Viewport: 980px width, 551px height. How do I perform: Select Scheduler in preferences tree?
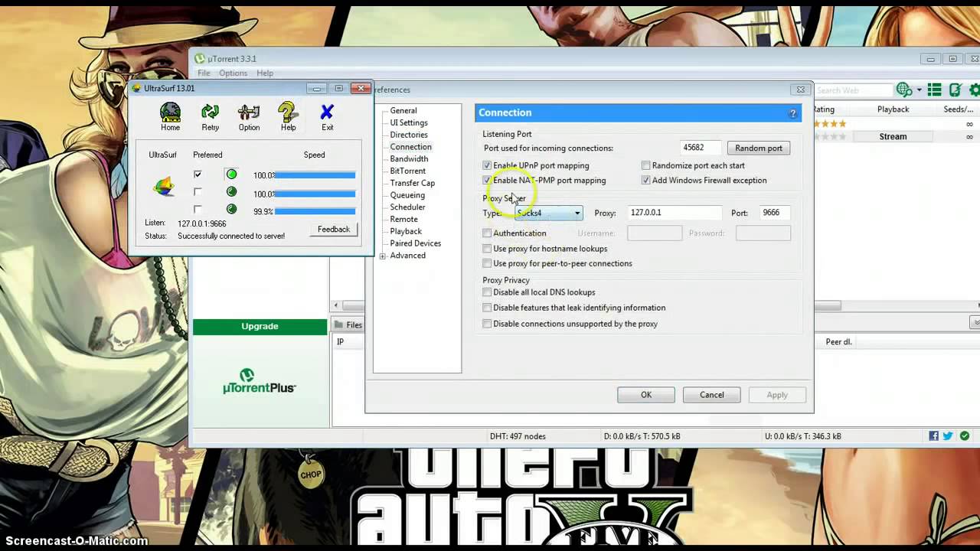(x=407, y=207)
